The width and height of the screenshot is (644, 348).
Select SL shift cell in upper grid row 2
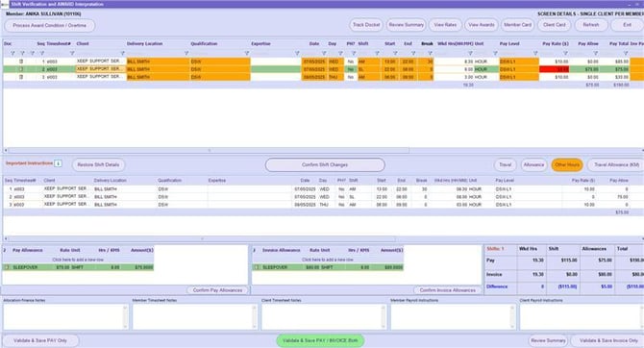[369, 69]
